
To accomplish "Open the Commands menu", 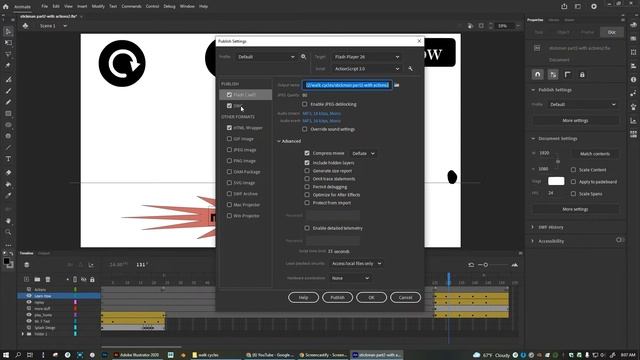I will [x=131, y=7].
